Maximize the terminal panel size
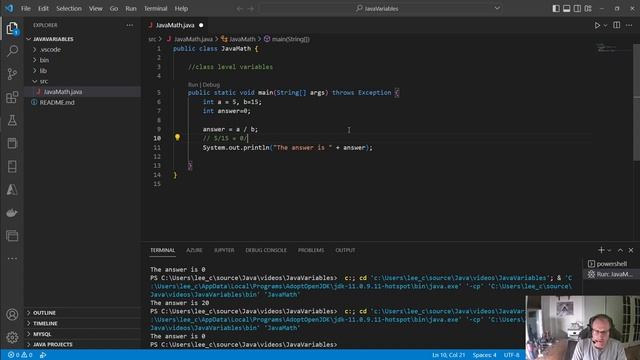The width and height of the screenshot is (640, 360). click(620, 250)
